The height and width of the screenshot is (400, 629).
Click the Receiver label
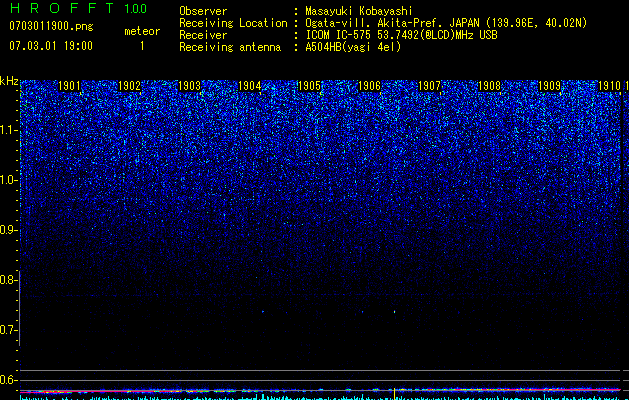point(203,35)
